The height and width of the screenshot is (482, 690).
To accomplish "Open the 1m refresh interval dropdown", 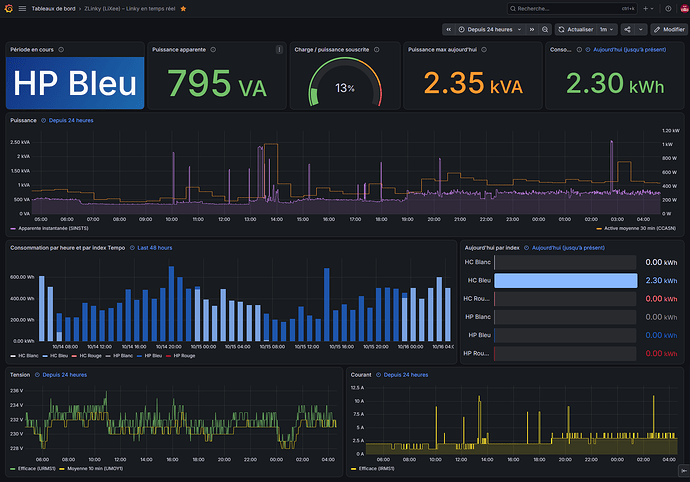I will (606, 29).
